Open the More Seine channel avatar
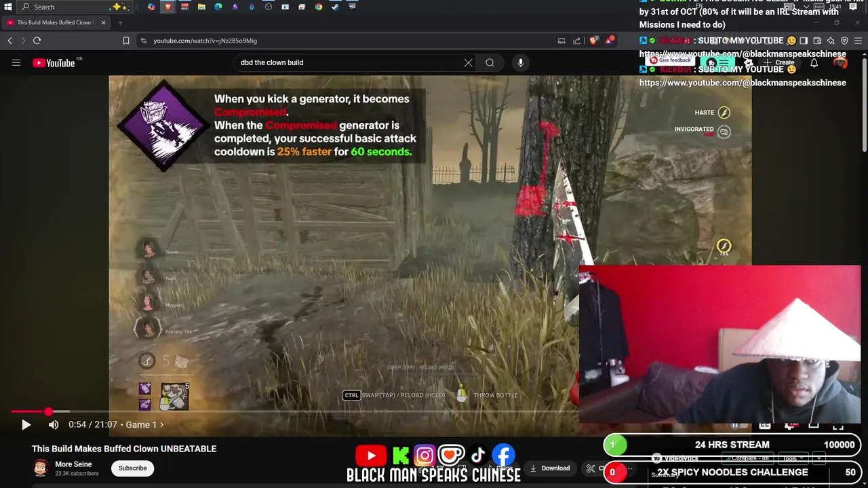The image size is (868, 488). (x=41, y=468)
